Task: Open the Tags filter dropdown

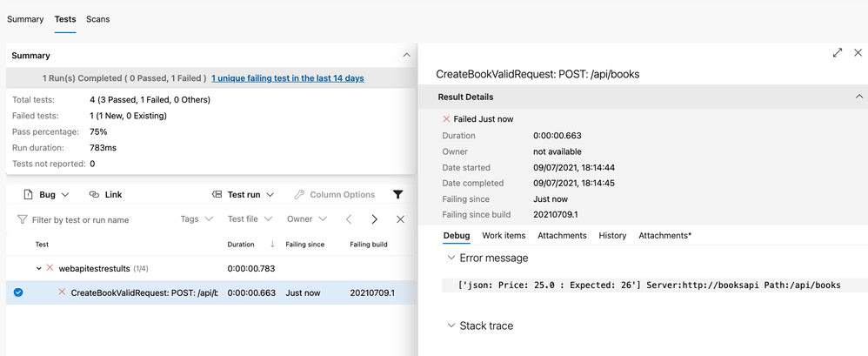Action: 197,219
